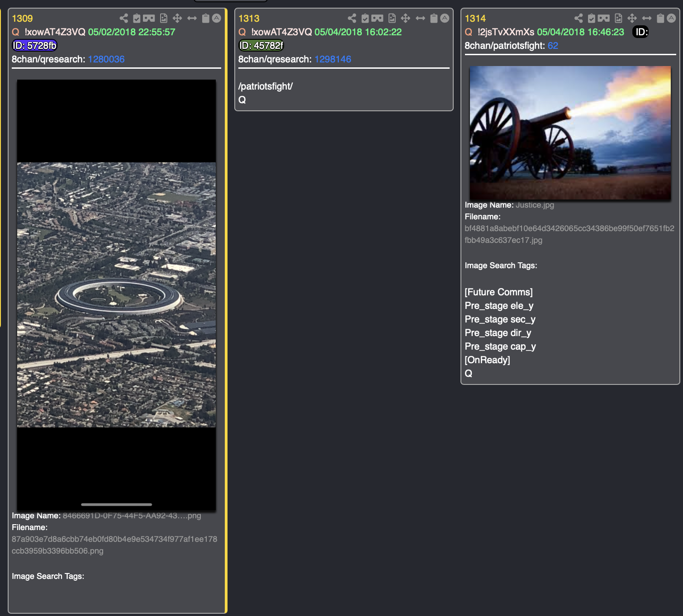Open post number 1313 link
This screenshot has height=616, width=683.
249,19
